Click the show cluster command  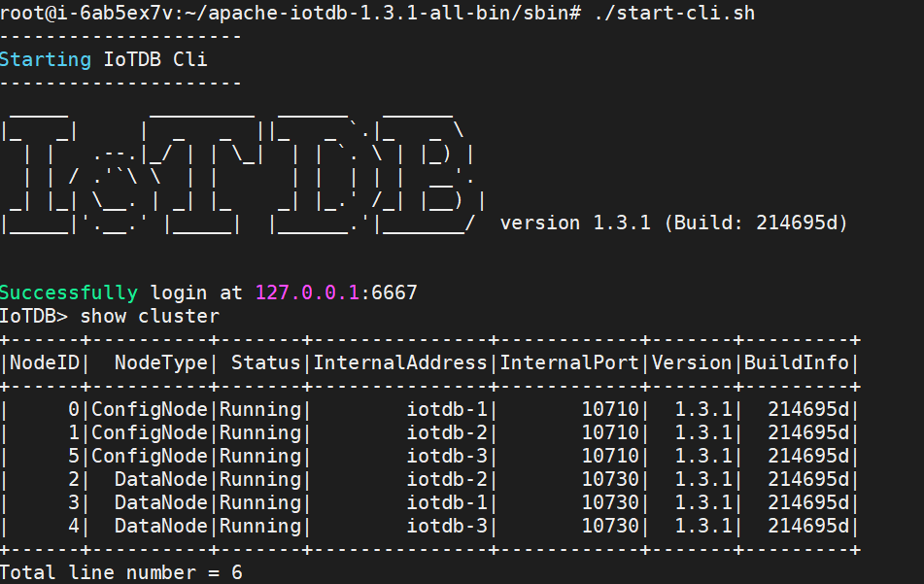(150, 316)
